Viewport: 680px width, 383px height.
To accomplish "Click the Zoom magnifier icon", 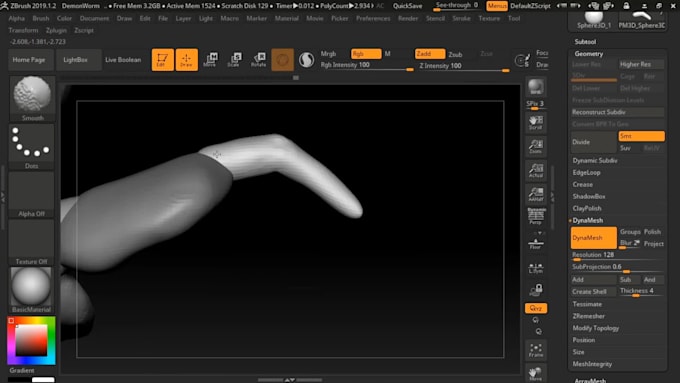I will point(536,146).
